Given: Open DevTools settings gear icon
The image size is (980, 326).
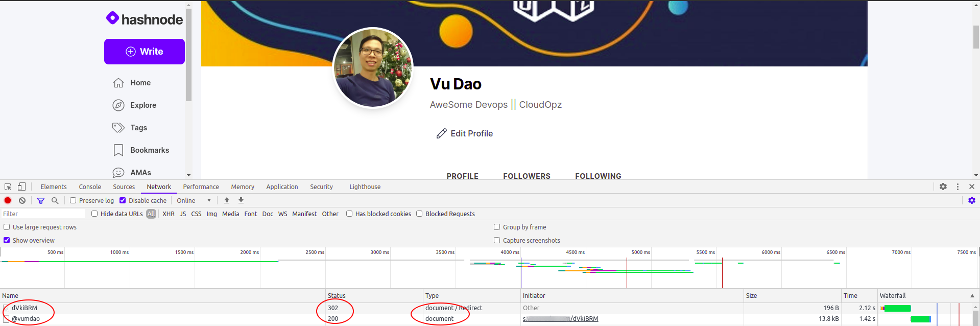Looking at the screenshot, I should (x=943, y=187).
